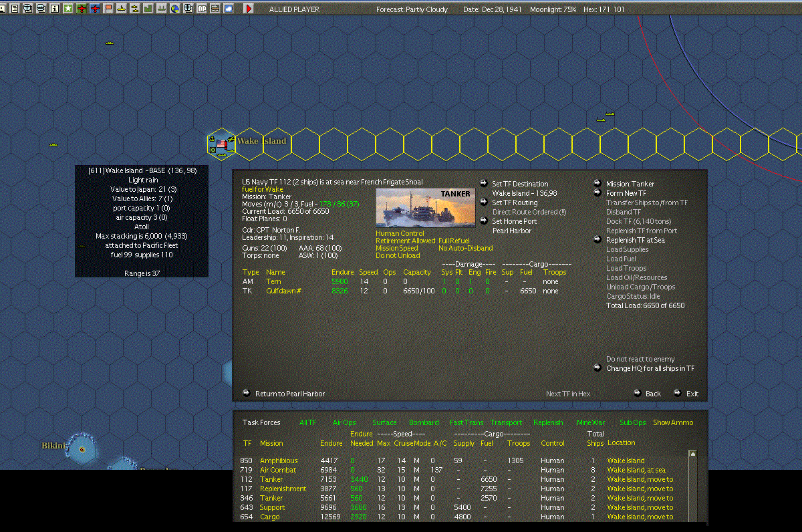The height and width of the screenshot is (532, 802).
Task: Click red plane on green background icon
Action: click(x=82, y=9)
